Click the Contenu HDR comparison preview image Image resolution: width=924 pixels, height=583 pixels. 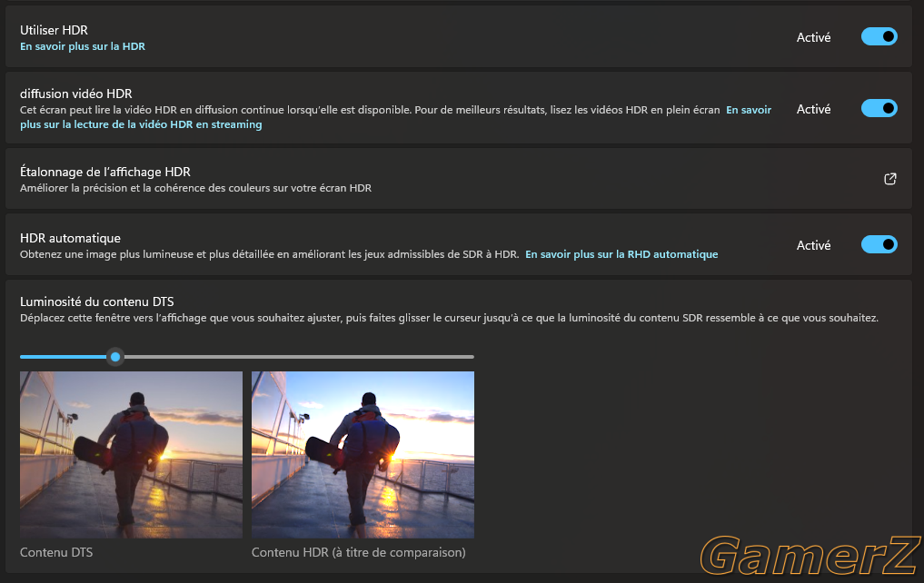(x=363, y=455)
